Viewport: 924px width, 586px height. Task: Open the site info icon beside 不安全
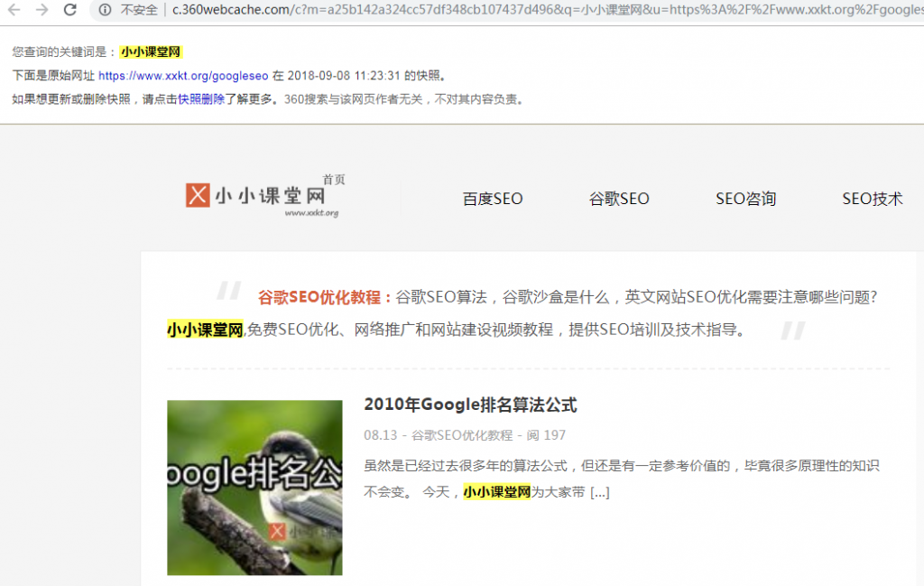[105, 9]
